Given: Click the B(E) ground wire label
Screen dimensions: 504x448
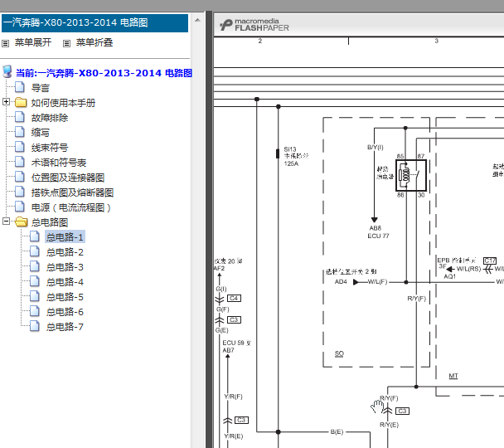Looking at the screenshot, I should point(337,432).
